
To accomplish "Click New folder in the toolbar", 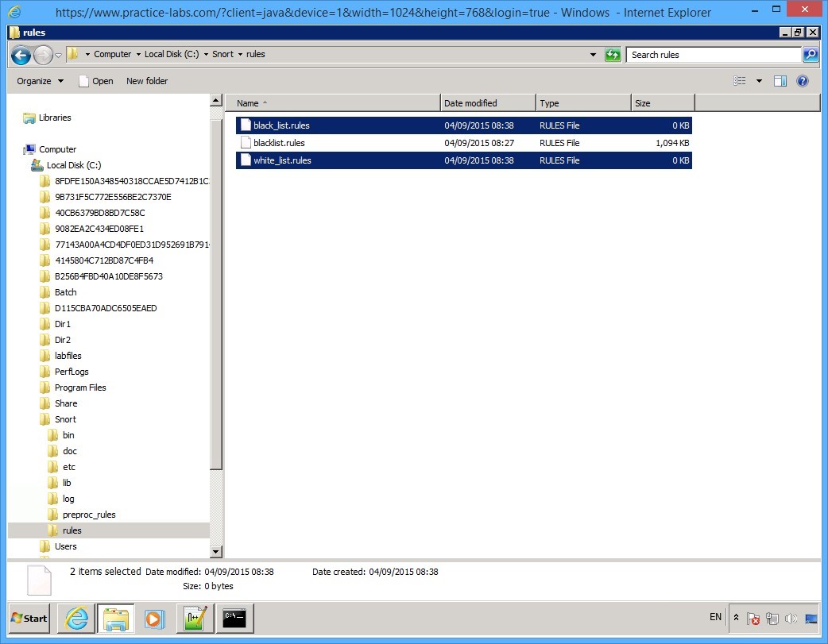I will pos(147,80).
